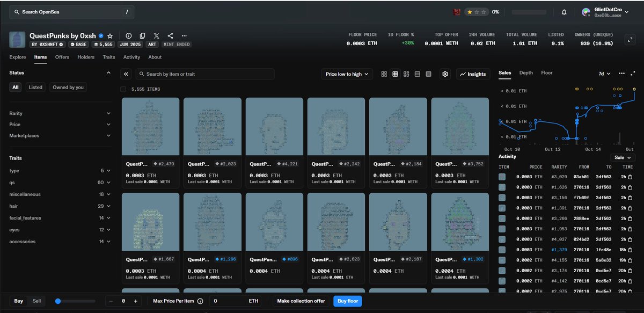Toggle the Insights panel

(x=473, y=74)
